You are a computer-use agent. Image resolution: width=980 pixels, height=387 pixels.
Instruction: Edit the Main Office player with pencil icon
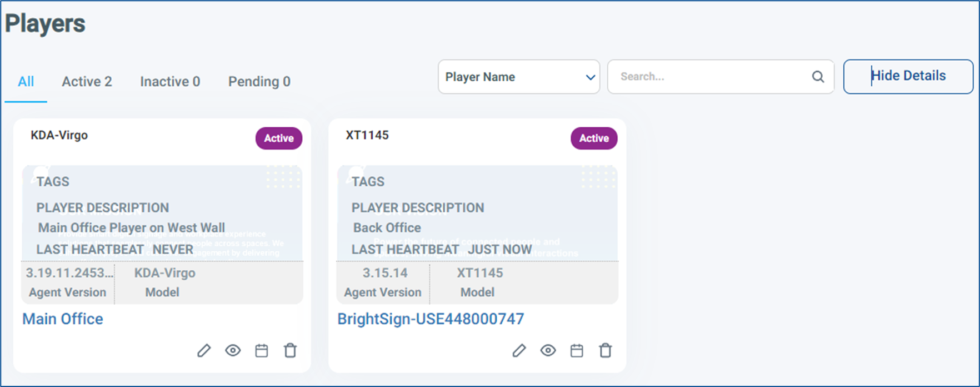204,351
